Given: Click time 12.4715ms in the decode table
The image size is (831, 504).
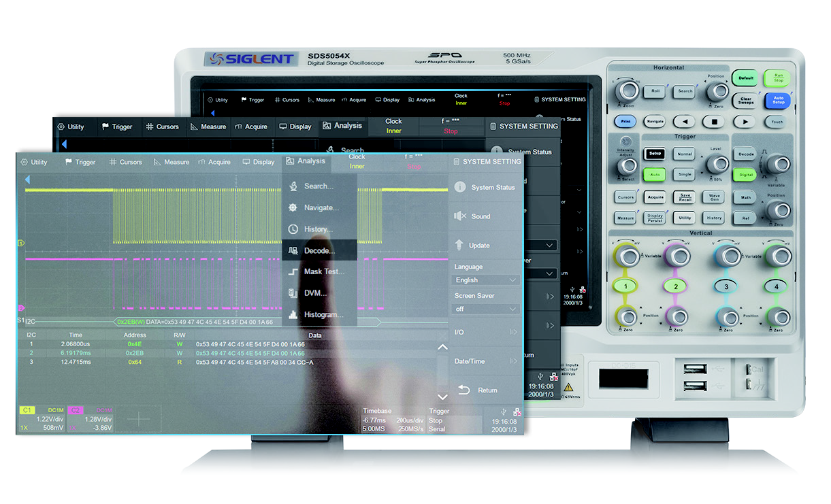Looking at the screenshot, I should [x=76, y=362].
